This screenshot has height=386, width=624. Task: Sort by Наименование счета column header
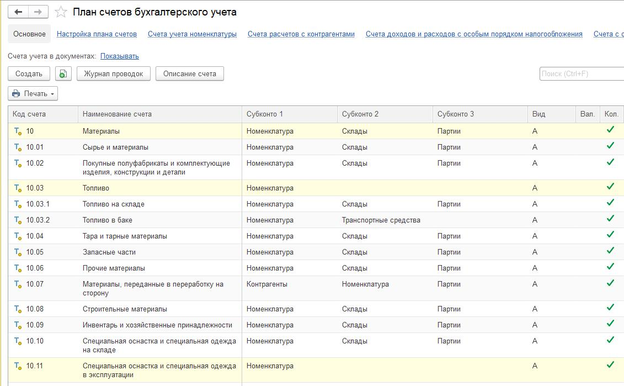click(x=160, y=114)
